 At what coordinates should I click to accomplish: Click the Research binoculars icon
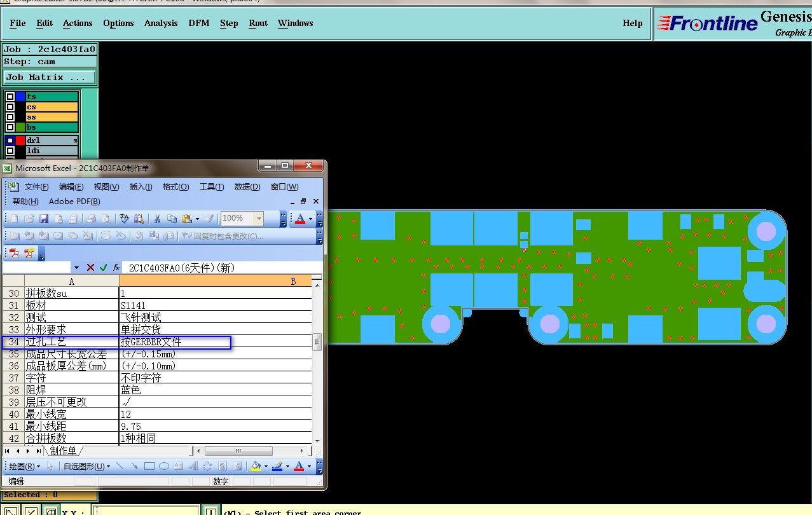click(x=139, y=219)
